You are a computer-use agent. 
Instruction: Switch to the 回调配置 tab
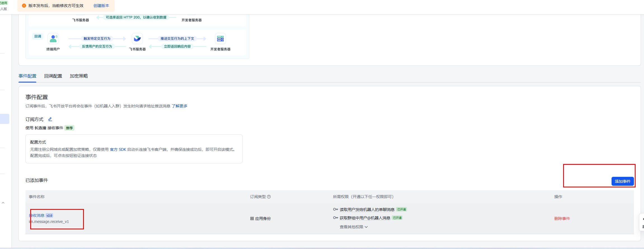tap(53, 76)
